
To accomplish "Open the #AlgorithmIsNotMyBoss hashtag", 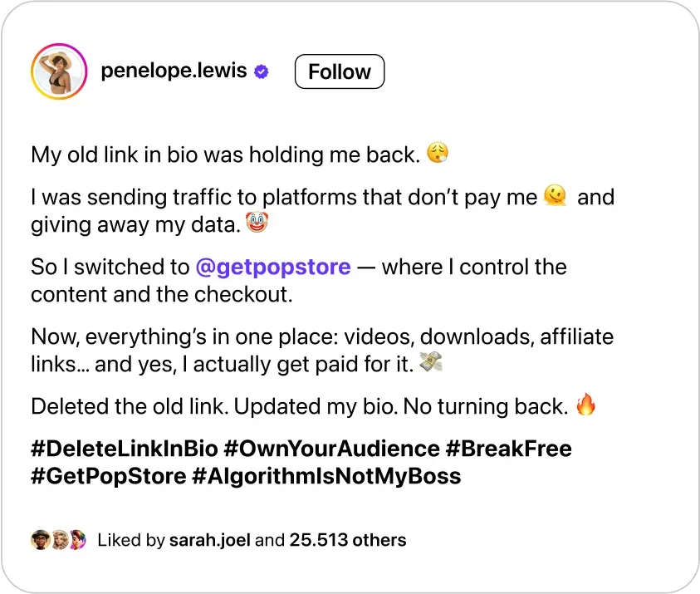I will coord(326,476).
